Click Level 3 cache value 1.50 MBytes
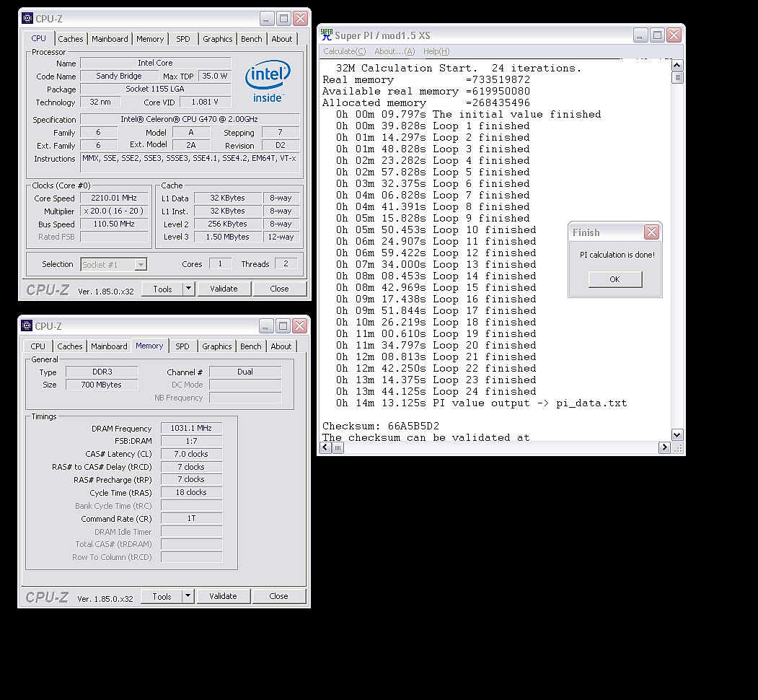Screen dimensions: 758x700 coord(228,237)
